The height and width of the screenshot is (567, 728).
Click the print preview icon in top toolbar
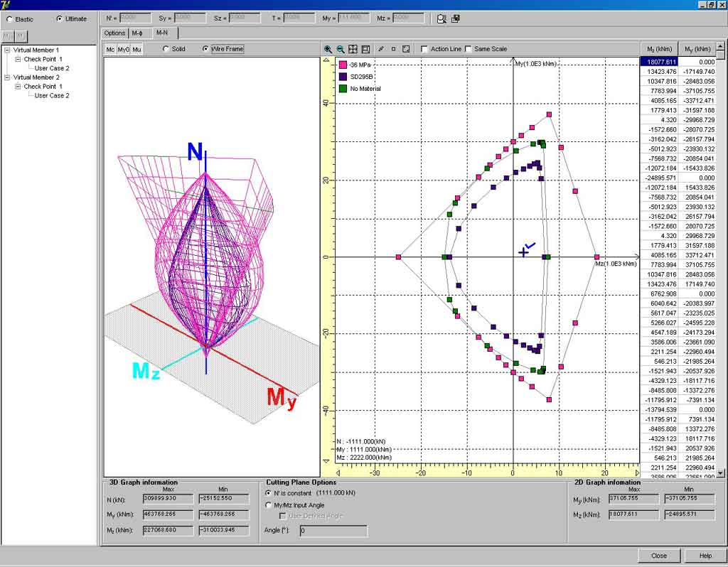click(441, 18)
